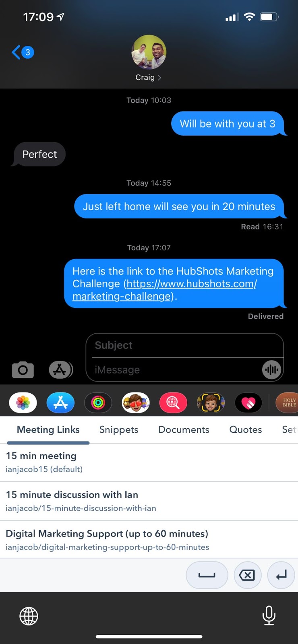Select the Quotes tab
Viewport: 298px width, 644px height.
tap(246, 429)
